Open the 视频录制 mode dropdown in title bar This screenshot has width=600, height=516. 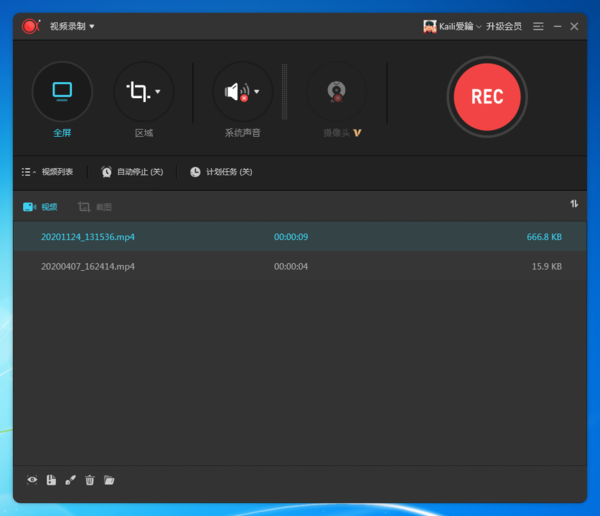(x=72, y=26)
